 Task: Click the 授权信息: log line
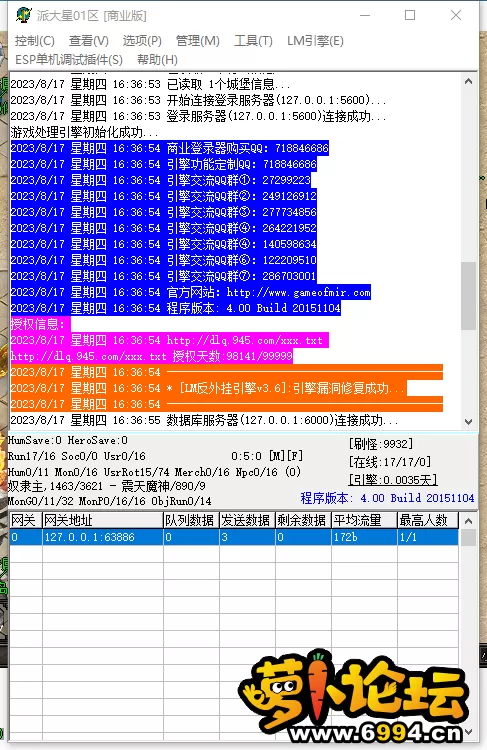click(40, 324)
